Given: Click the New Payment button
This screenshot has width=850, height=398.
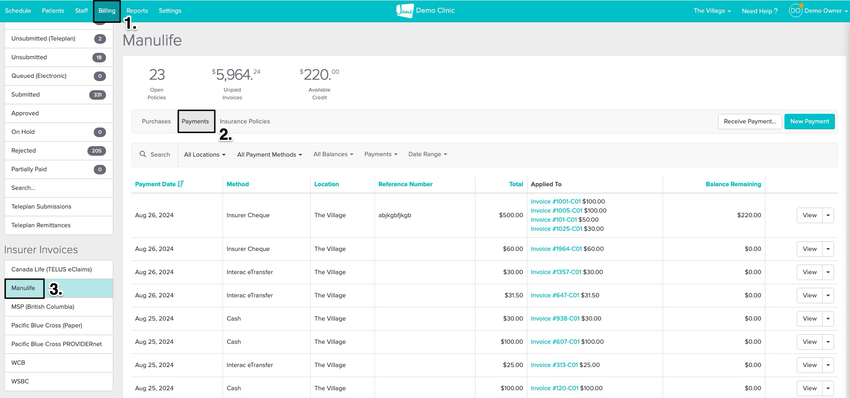Looking at the screenshot, I should click(x=809, y=121).
